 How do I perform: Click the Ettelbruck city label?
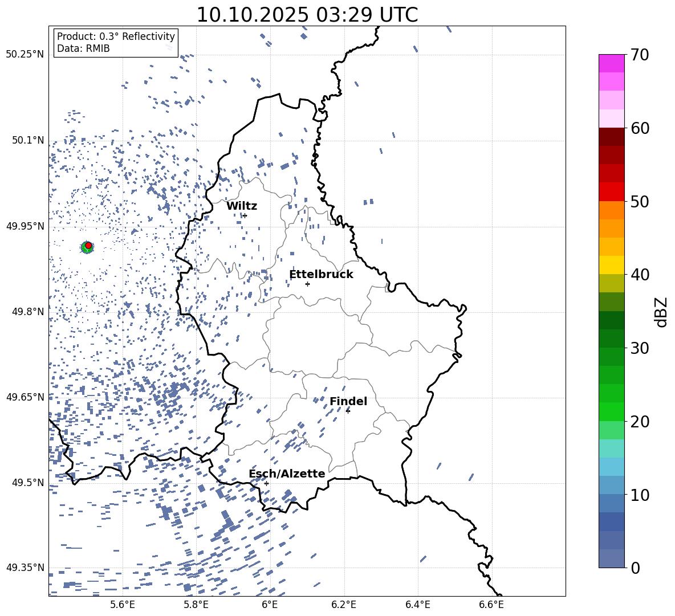(321, 275)
